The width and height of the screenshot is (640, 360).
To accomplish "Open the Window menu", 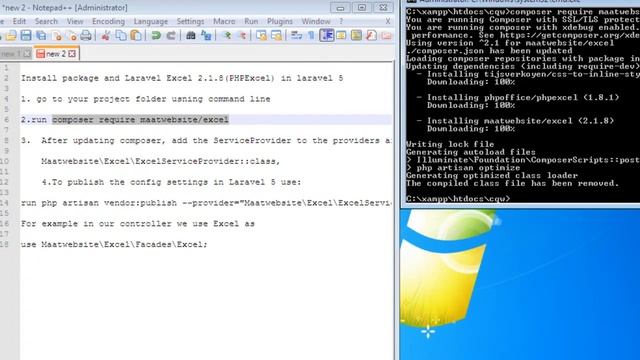I will click(x=316, y=21).
